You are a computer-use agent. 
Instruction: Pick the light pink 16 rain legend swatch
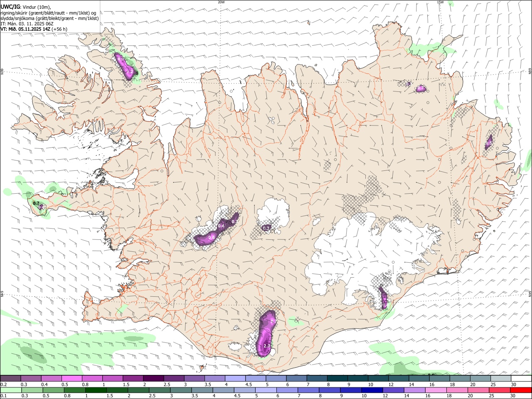[436, 390]
